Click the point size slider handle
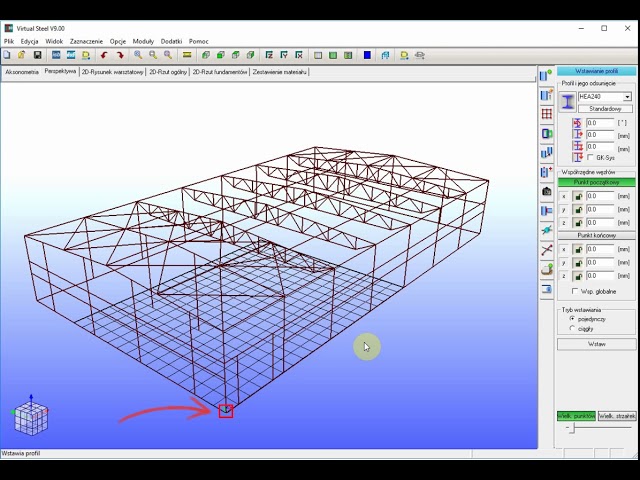The height and width of the screenshot is (480, 640). click(573, 428)
